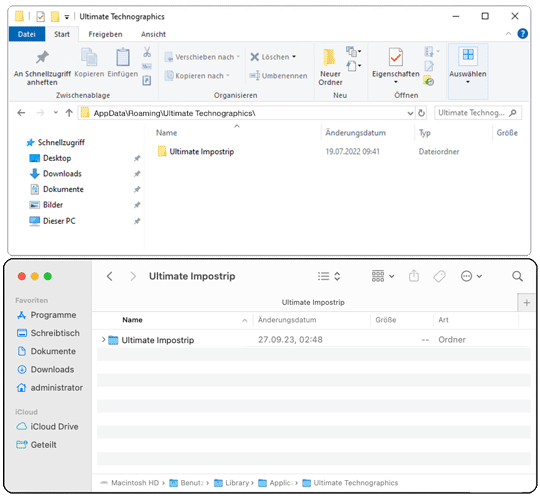Viewport: 540px width, 498px height.
Task: Add a new Finder tab with plus
Action: point(527,303)
